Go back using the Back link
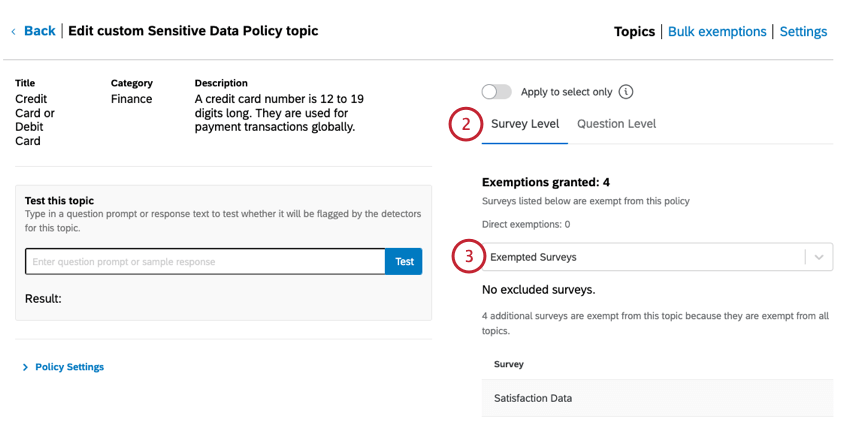850x425 pixels. (39, 31)
